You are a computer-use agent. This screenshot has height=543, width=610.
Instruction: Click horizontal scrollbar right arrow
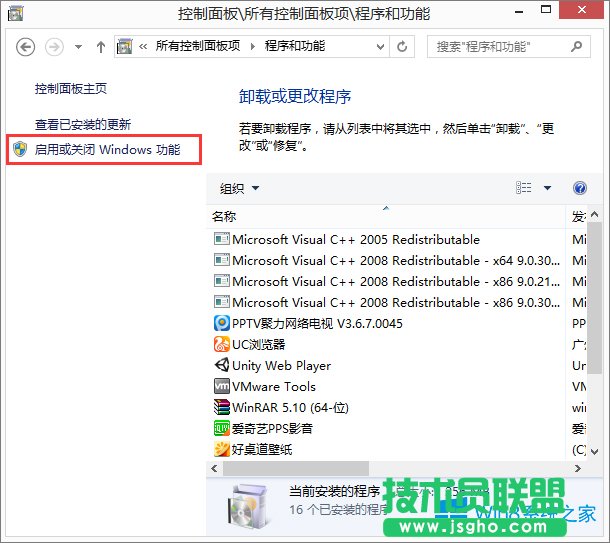pos(578,469)
